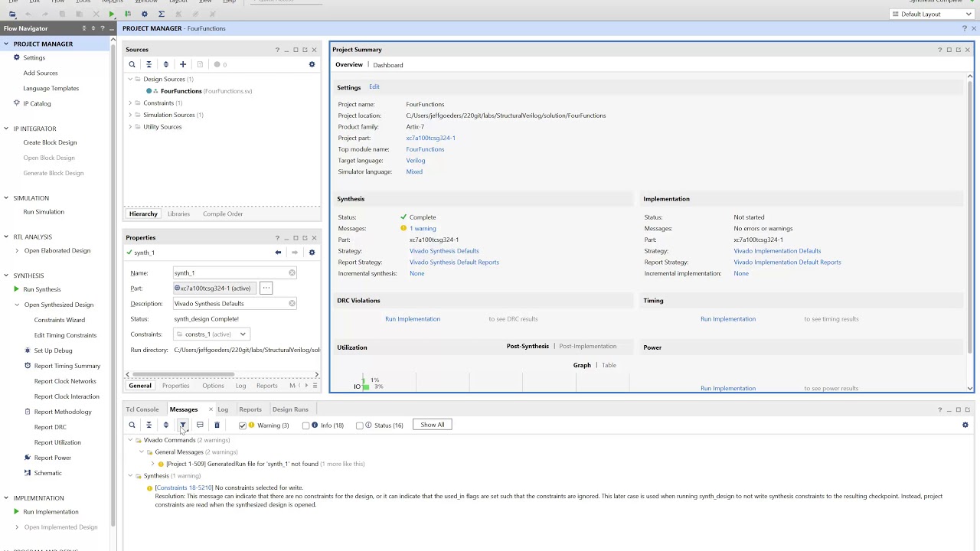Image resolution: width=980 pixels, height=551 pixels.
Task: Expand all in the Sources panel
Action: 165,64
